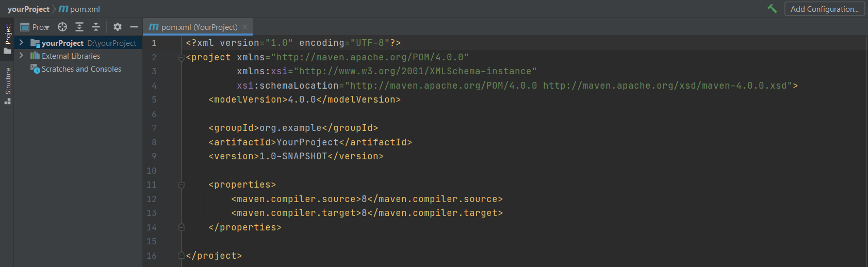Click the xsi:schemaLocation attribute
Image resolution: width=868 pixels, height=267 pixels.
point(290,86)
